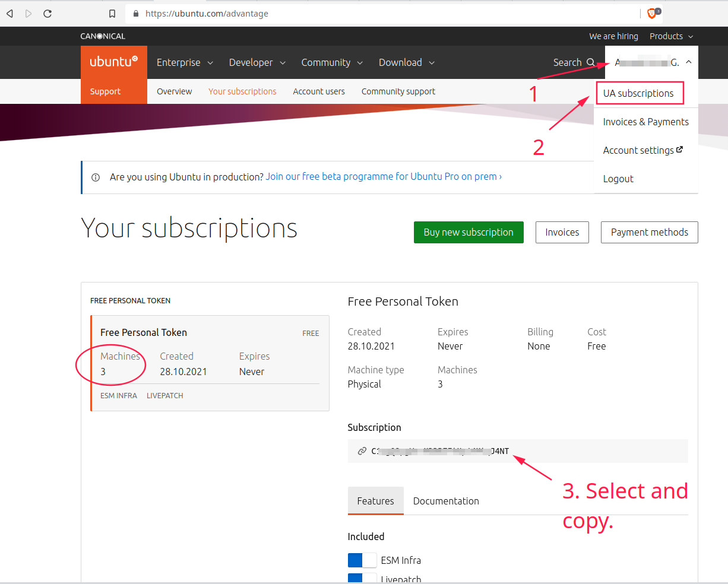Expand the Enterprise menu
The height and width of the screenshot is (584, 728).
click(x=185, y=62)
